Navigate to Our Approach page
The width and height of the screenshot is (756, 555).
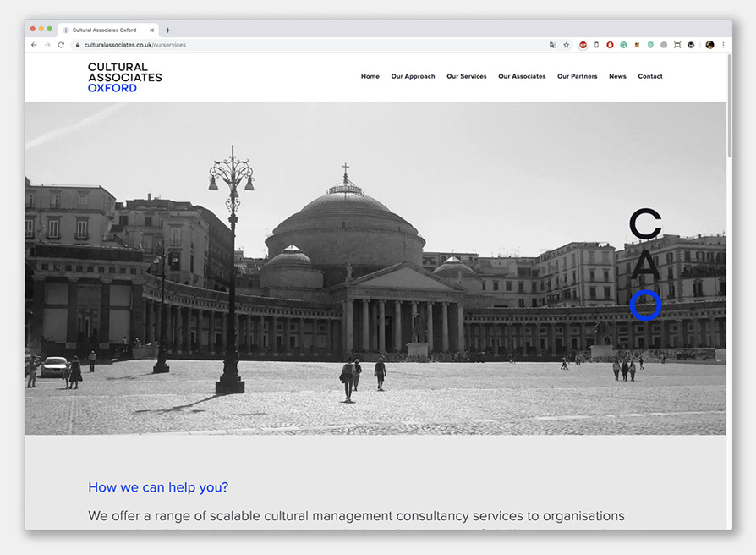click(x=413, y=76)
